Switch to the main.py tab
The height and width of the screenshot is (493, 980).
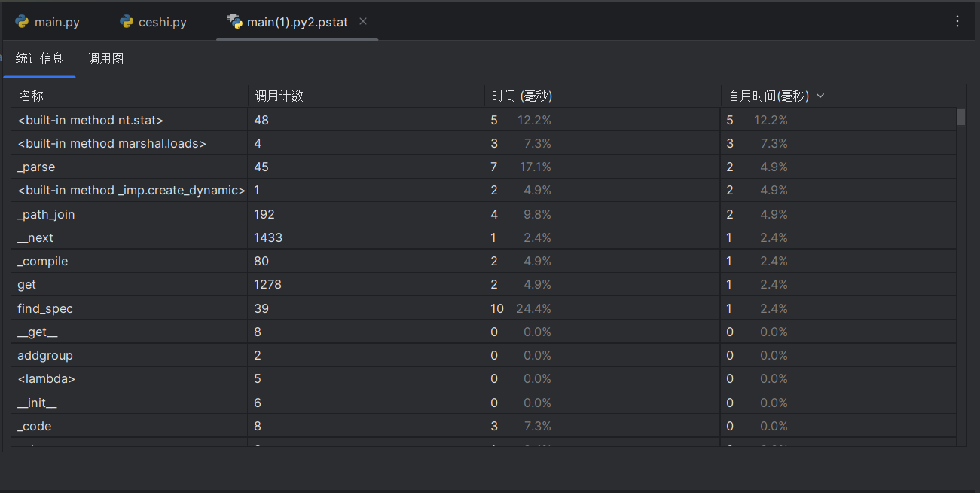click(x=56, y=22)
